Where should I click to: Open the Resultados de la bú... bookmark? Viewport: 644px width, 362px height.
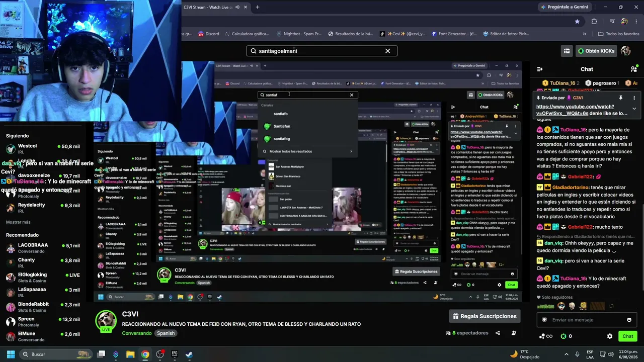pyautogui.click(x=351, y=34)
